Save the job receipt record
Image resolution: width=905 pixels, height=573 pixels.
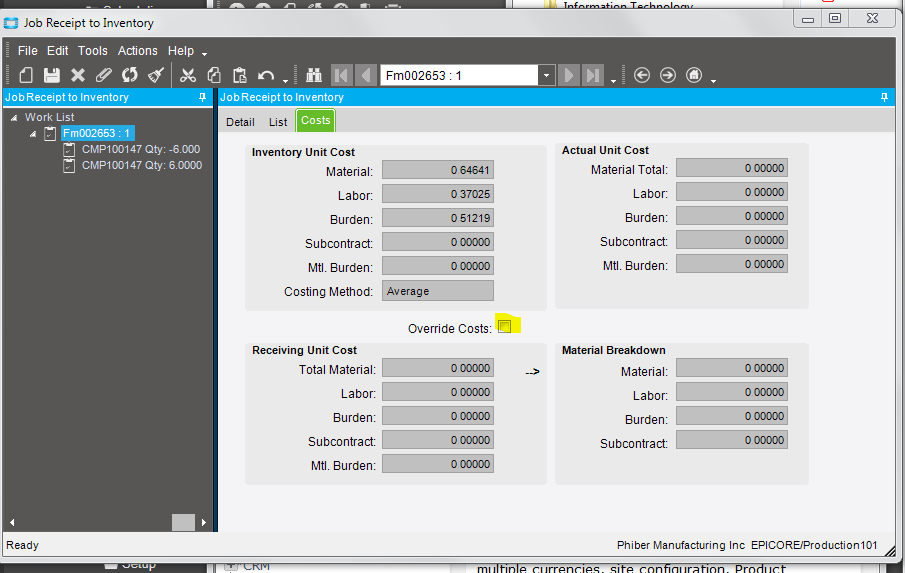tap(52, 75)
